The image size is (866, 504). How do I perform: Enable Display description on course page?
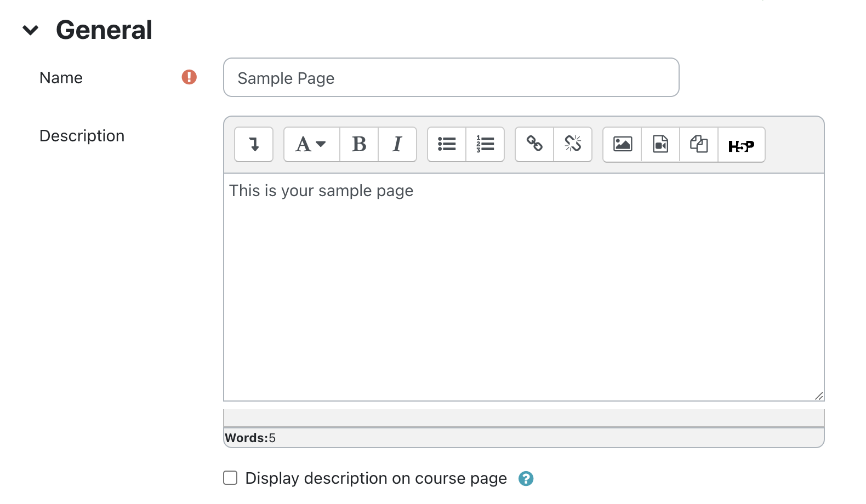tap(231, 478)
